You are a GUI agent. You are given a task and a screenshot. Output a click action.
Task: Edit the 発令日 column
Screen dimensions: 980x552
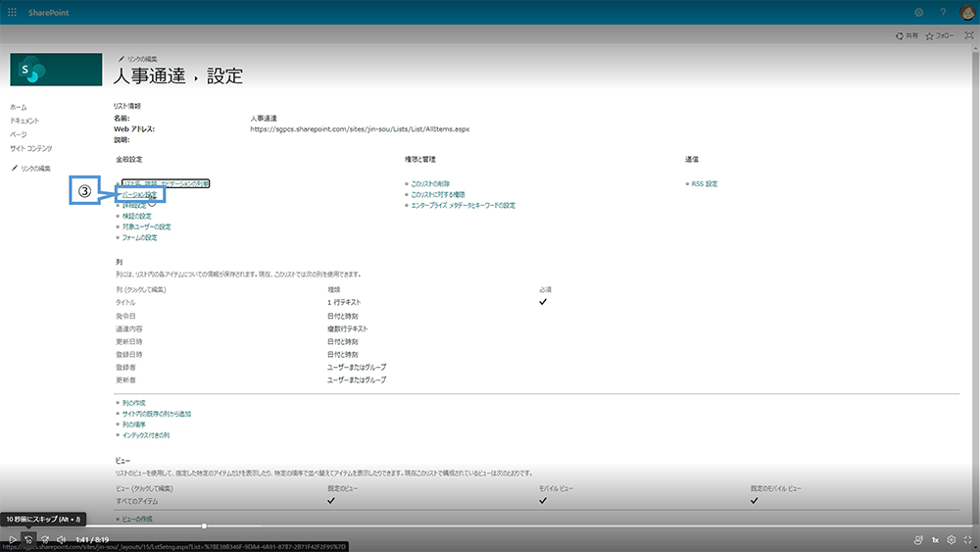coord(125,316)
